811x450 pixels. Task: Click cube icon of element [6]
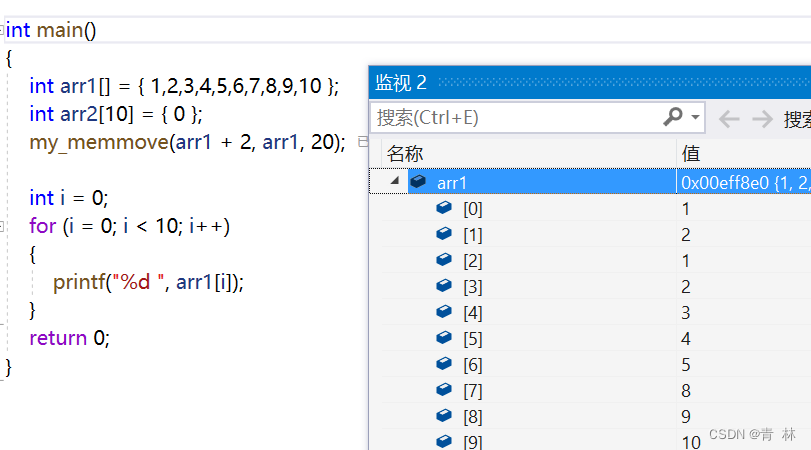(x=444, y=364)
